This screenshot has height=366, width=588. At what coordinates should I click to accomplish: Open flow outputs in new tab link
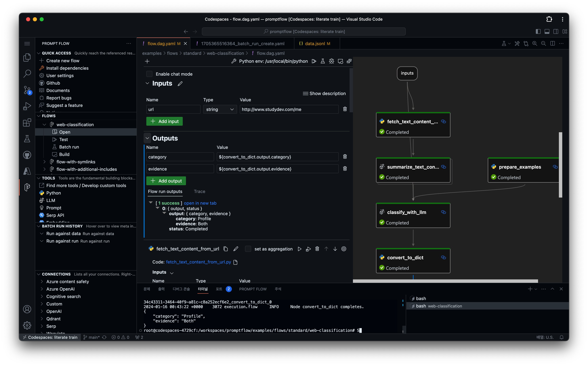pos(200,203)
